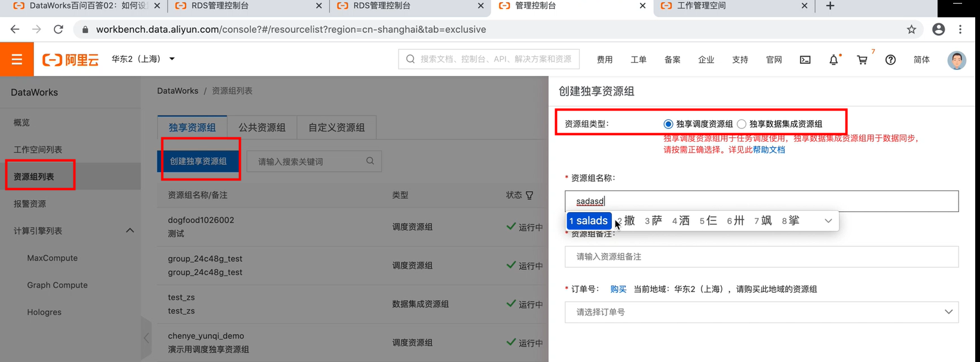Open Hologres in the sidebar
The height and width of the screenshot is (362, 980).
pos(44,312)
